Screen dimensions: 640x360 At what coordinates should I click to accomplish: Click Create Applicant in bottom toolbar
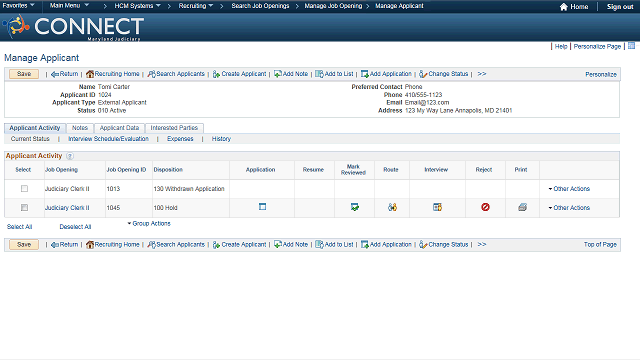tap(239, 244)
